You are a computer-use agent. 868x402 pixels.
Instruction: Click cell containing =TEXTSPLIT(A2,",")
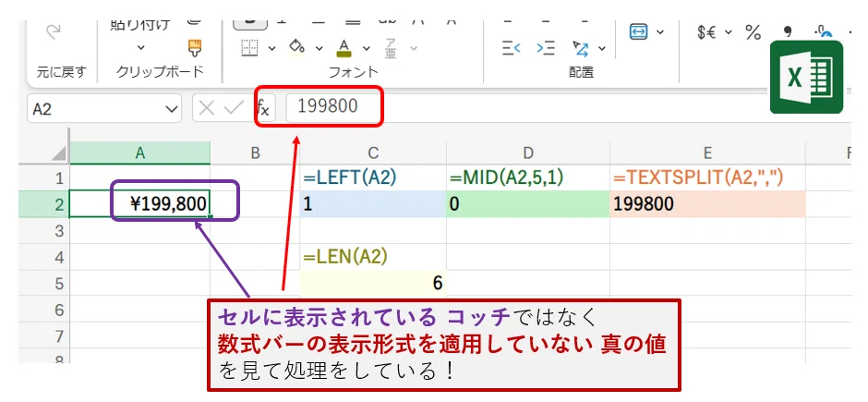click(x=707, y=177)
